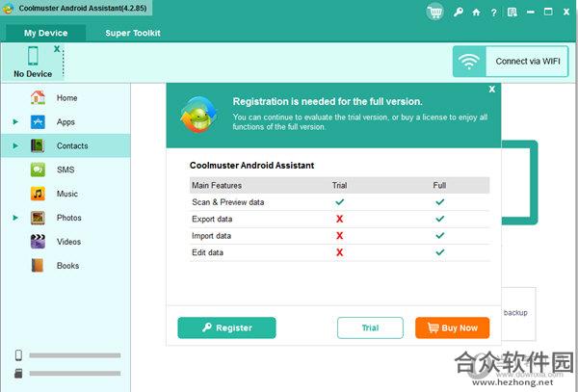The height and width of the screenshot is (392, 578).
Task: Click the "Edit data" feature row
Action: click(x=339, y=252)
